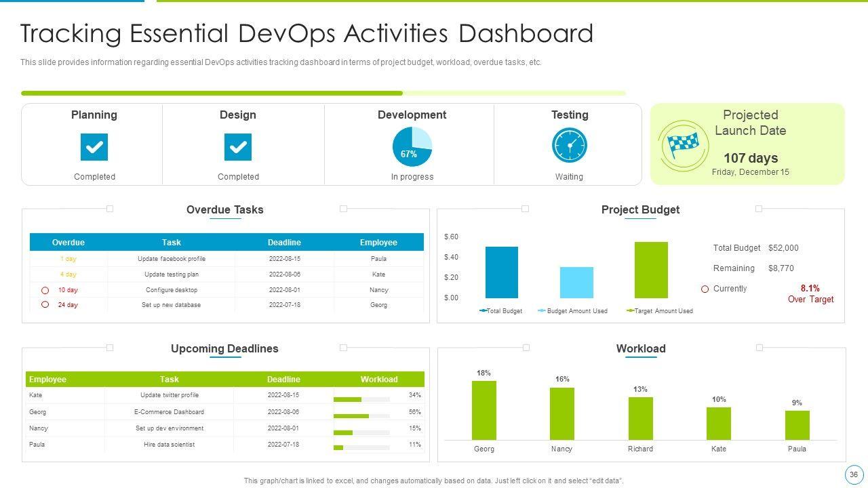Screen dimensions: 868x488
Task: Click Nancy's 15% workload progress bar
Action: click(361, 432)
